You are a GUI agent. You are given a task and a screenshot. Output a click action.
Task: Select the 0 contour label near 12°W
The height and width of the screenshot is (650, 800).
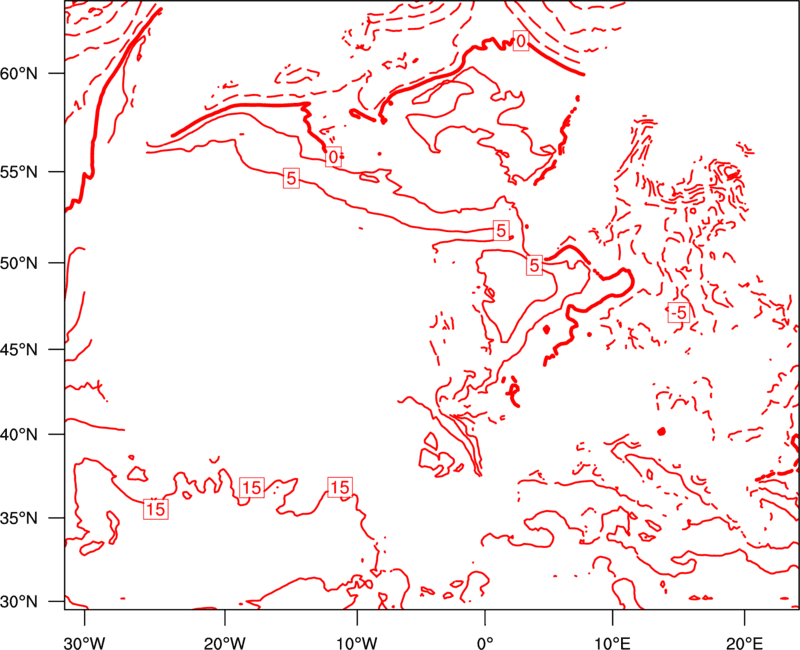[333, 157]
